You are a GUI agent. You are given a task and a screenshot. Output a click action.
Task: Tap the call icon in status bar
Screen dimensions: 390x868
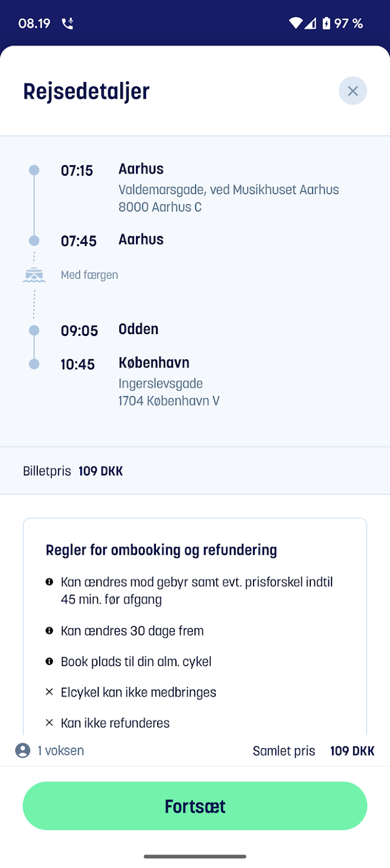(67, 23)
